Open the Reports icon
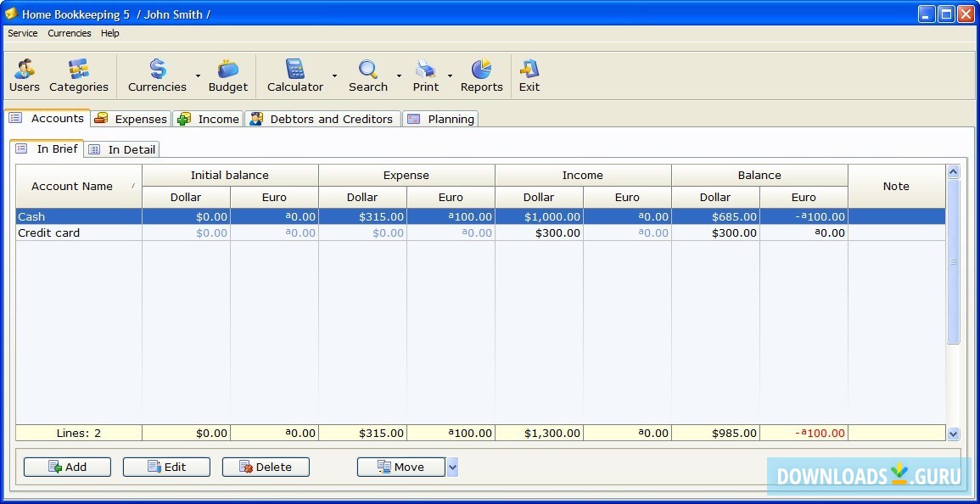 point(481,75)
